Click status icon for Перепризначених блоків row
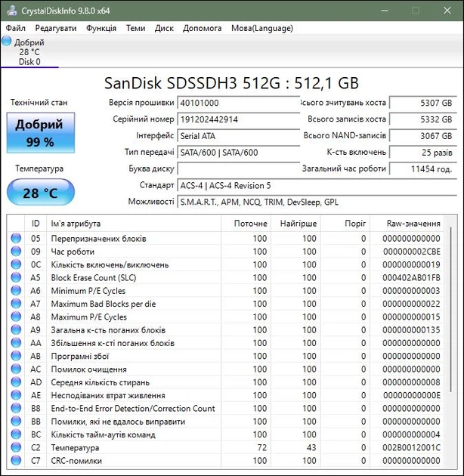The image size is (464, 476). click(x=16, y=238)
